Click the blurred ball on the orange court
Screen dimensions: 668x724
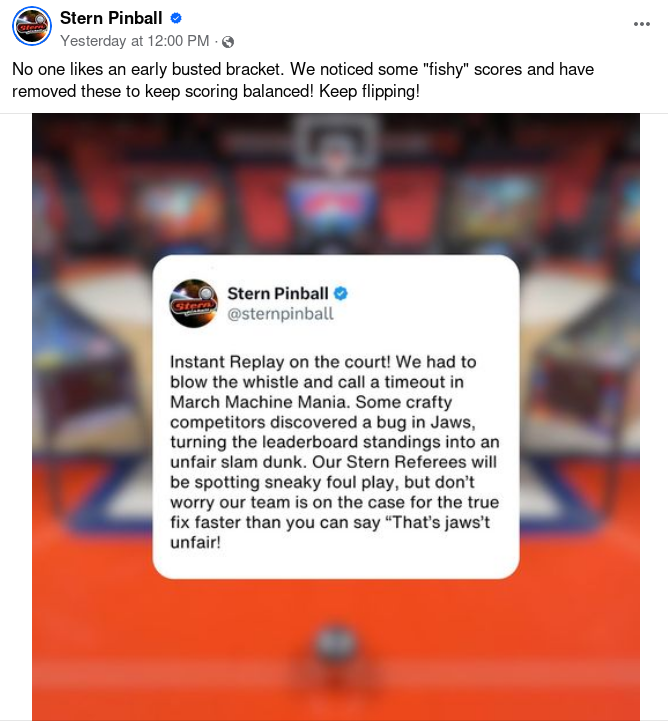[x=336, y=644]
